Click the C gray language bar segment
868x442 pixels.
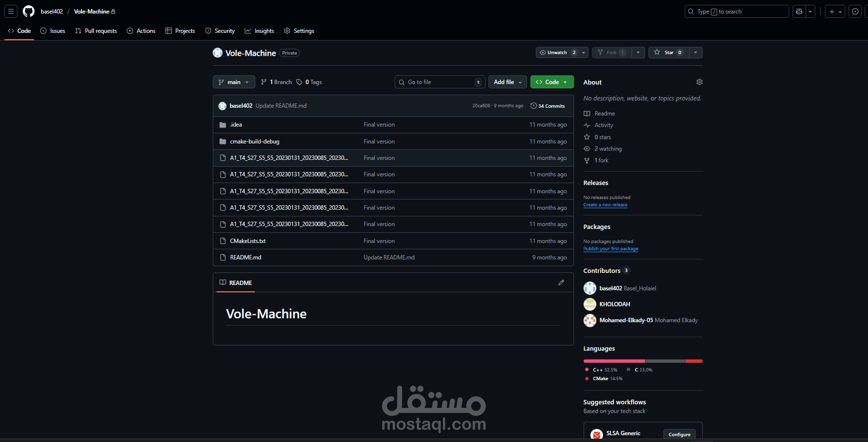pyautogui.click(x=665, y=361)
